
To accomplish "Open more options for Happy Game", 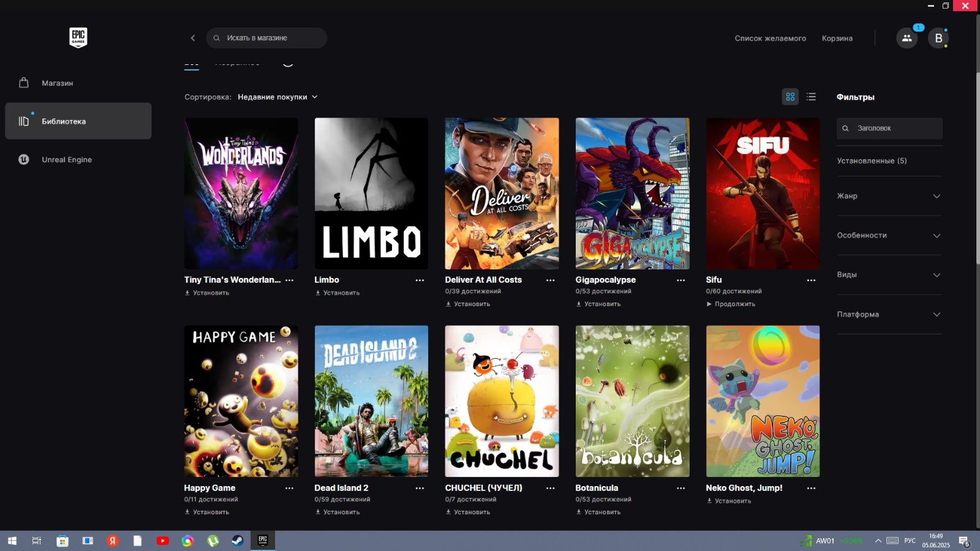I will [289, 488].
